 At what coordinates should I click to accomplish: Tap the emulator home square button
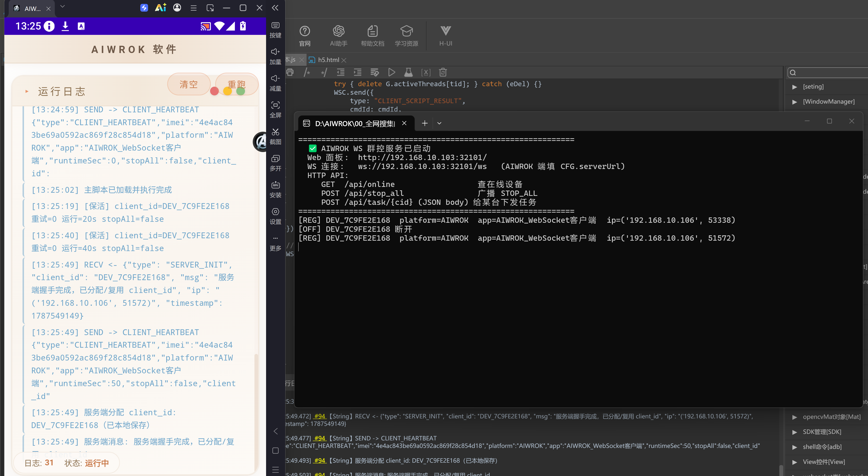(x=275, y=450)
